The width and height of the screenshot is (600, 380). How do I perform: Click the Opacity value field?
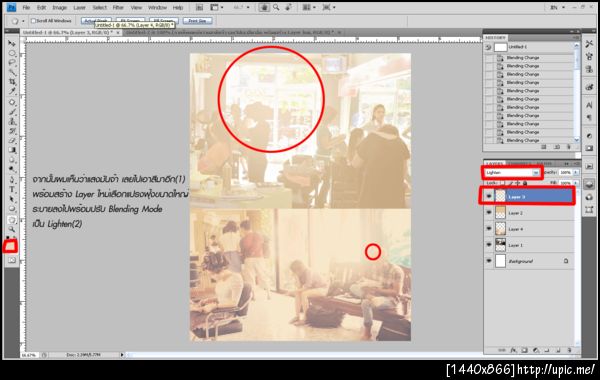pos(565,173)
